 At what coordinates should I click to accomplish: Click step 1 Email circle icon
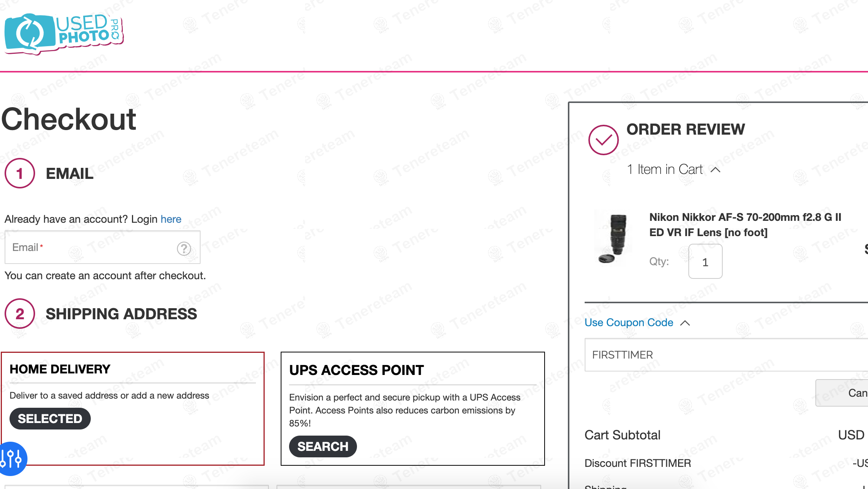coord(20,174)
